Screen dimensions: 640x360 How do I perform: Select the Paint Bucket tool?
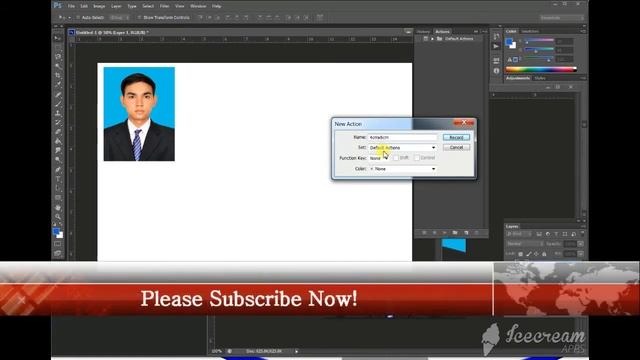coord(58,141)
